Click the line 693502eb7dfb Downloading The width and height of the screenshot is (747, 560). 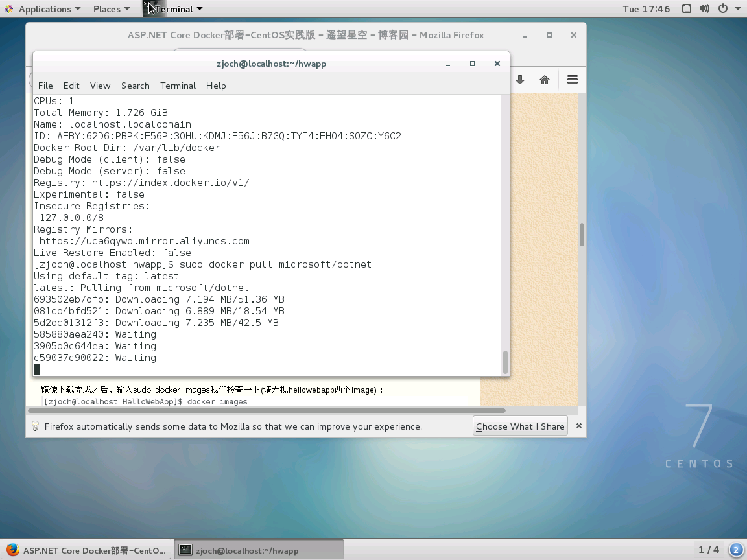[x=159, y=299]
